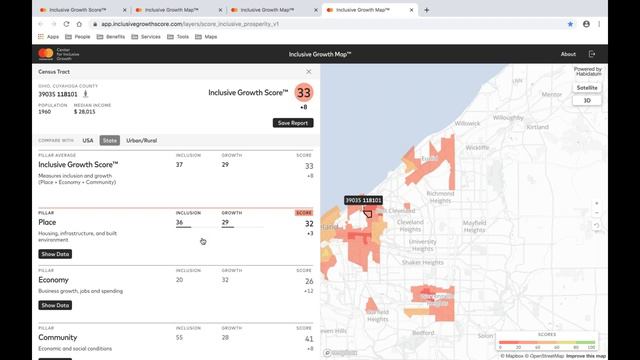640x360 pixels.
Task: Click the Scores color legend bar
Action: [x=547, y=342]
